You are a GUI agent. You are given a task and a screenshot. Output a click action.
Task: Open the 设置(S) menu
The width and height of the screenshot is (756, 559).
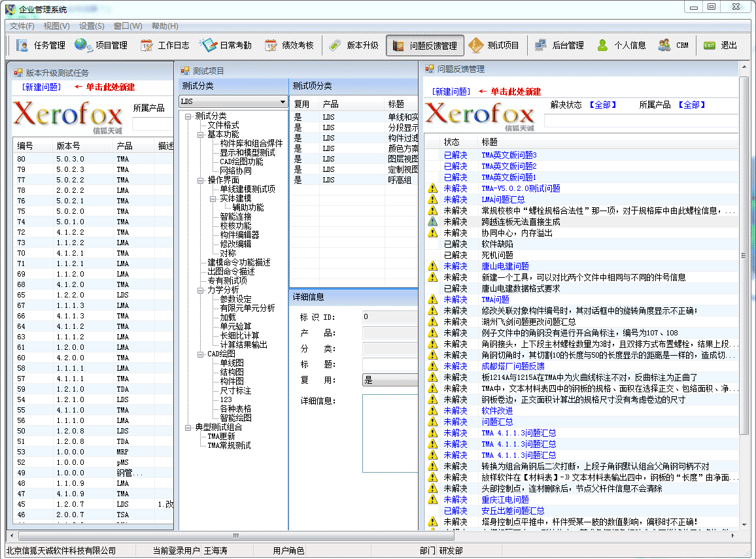92,26
